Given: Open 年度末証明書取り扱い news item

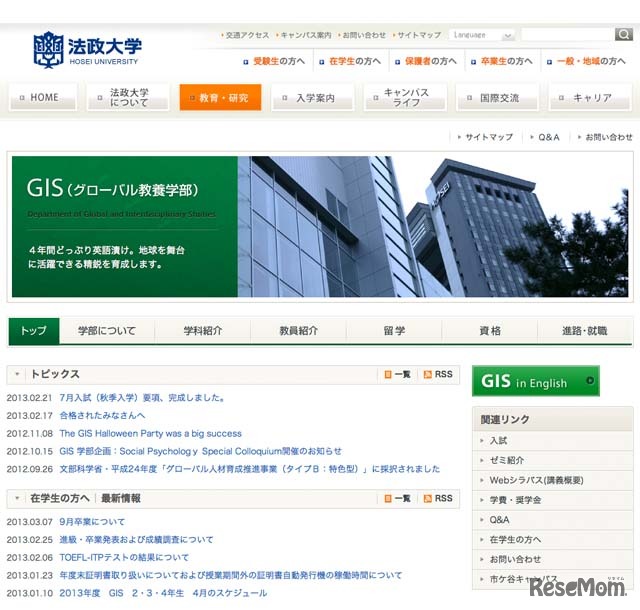Looking at the screenshot, I should click(x=231, y=575).
